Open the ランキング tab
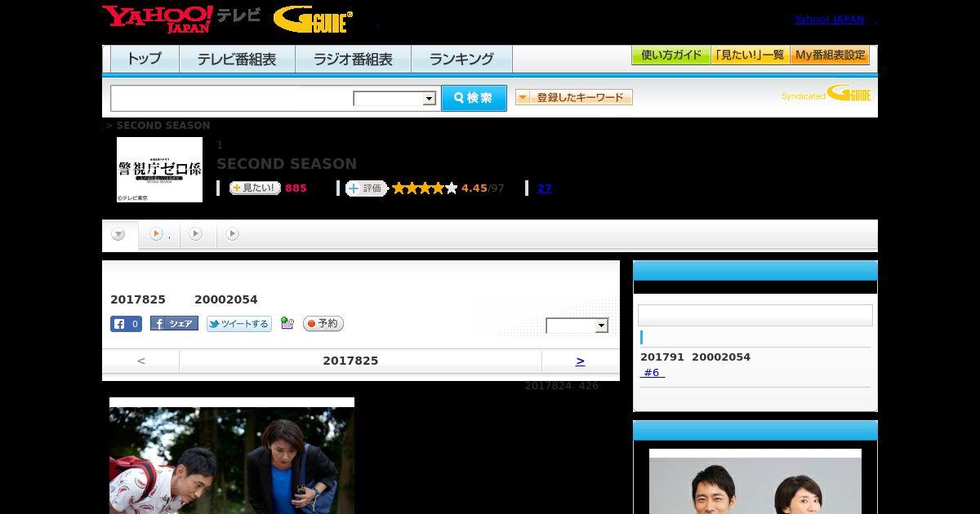The width and height of the screenshot is (980, 514). pos(461,59)
